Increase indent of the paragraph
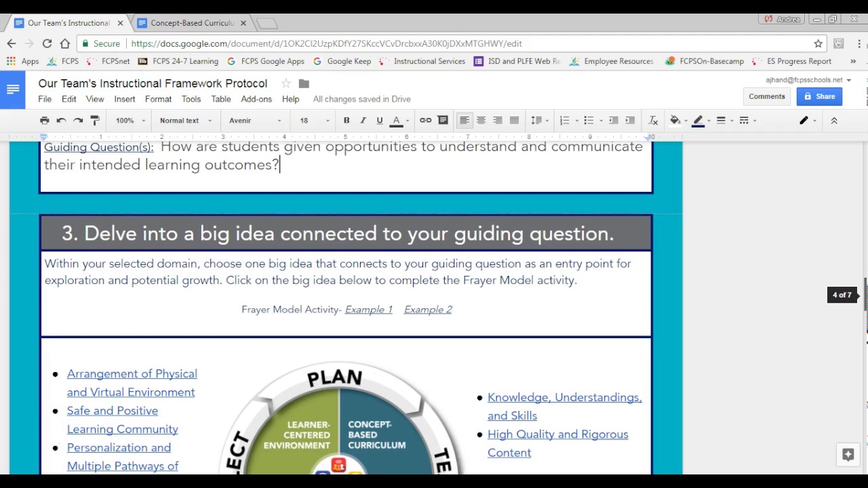The image size is (868, 488). (630, 121)
